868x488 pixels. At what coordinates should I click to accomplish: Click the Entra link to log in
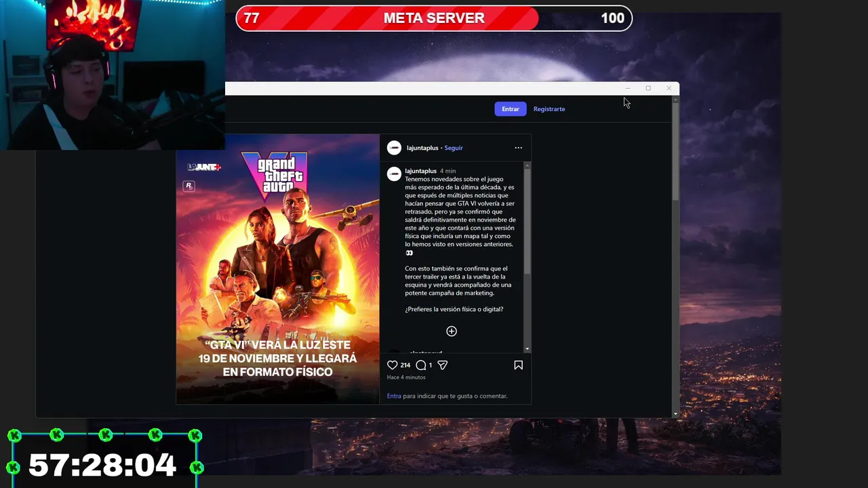(x=394, y=396)
